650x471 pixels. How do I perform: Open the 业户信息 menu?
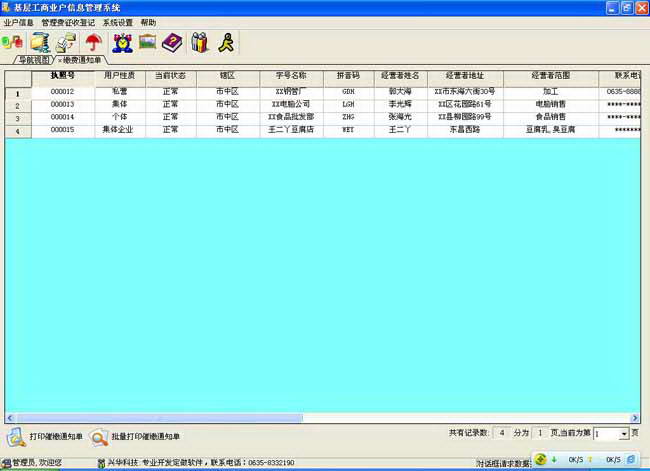tap(18, 23)
